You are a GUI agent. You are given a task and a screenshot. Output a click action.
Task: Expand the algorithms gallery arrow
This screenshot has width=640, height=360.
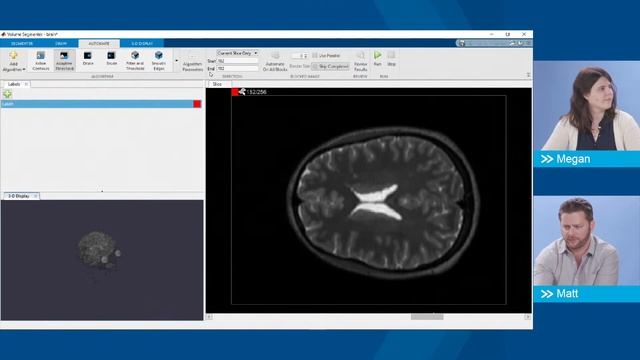(x=176, y=61)
